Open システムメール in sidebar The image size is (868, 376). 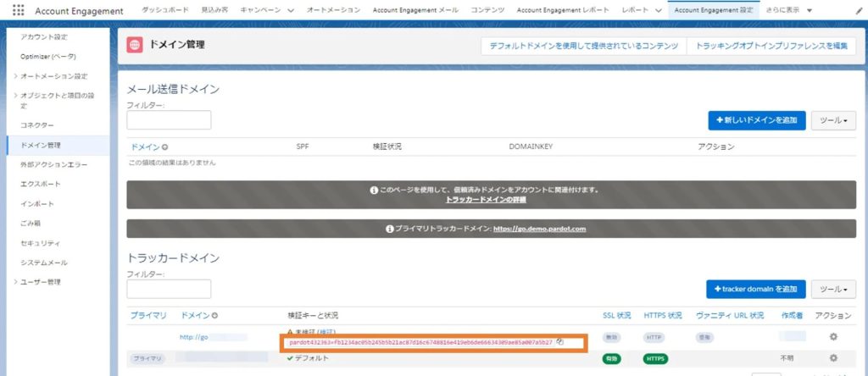click(44, 263)
